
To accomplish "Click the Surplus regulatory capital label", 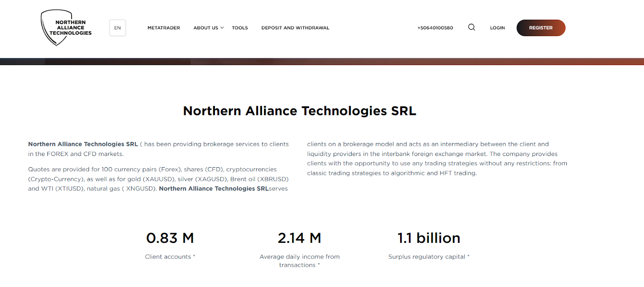I will 429,256.
